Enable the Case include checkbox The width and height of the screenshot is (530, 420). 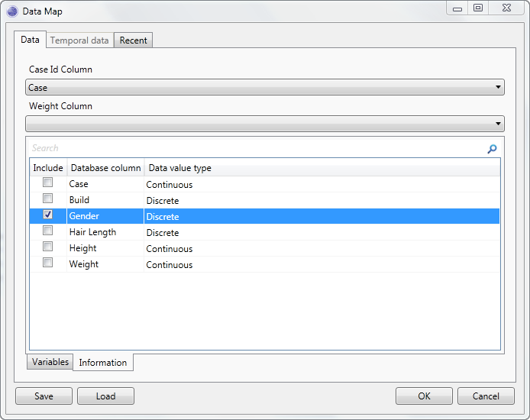pos(48,183)
